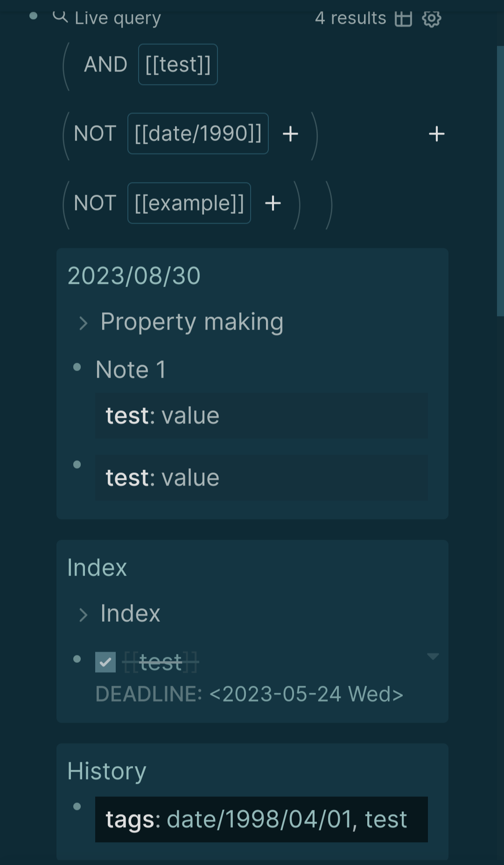Click the [[example]] query clause
Screen dimensions: 504x865
pyautogui.click(x=189, y=203)
